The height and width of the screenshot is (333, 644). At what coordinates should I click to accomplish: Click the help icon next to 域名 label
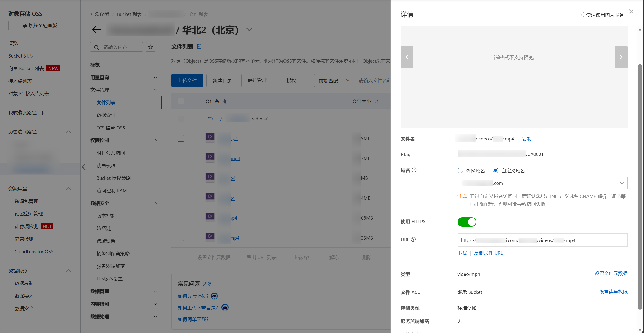(x=414, y=170)
